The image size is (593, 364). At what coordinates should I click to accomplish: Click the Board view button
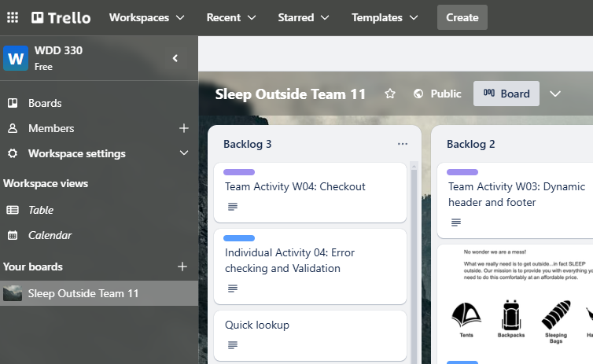point(506,94)
